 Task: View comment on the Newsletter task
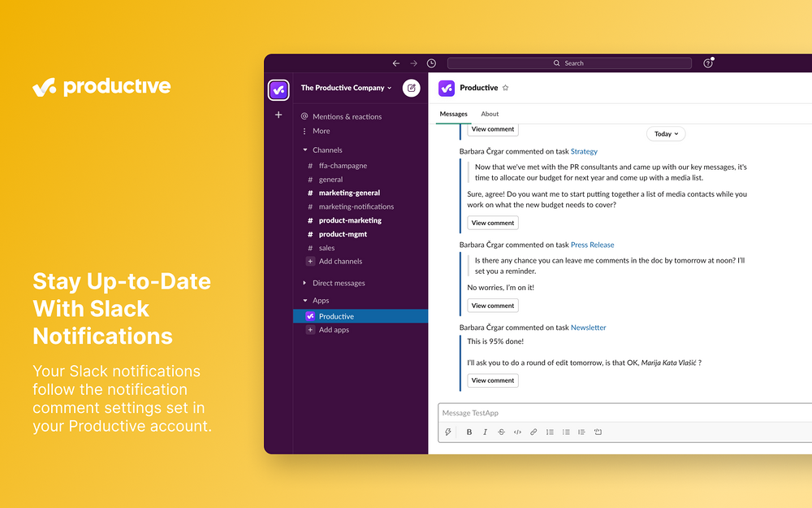pos(493,380)
